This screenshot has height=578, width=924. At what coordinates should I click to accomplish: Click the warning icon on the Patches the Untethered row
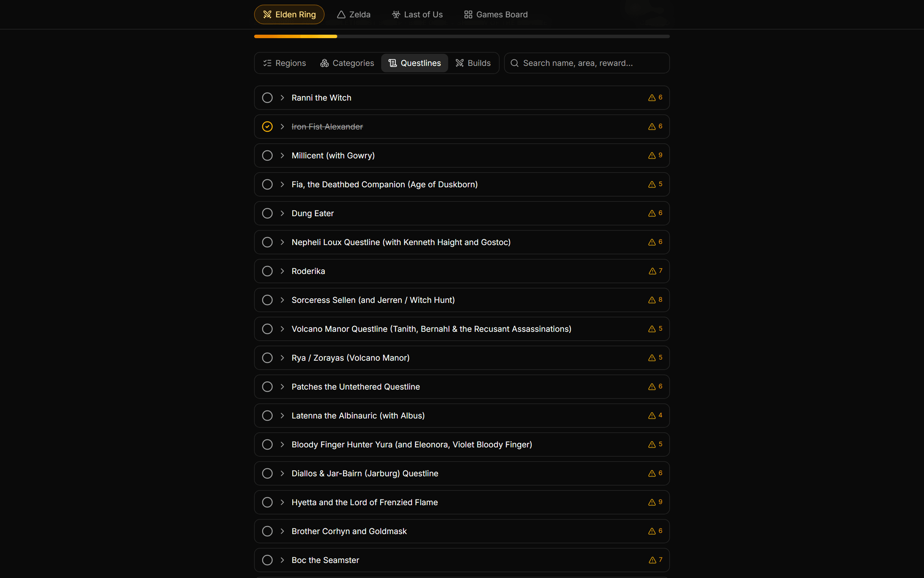tap(652, 387)
